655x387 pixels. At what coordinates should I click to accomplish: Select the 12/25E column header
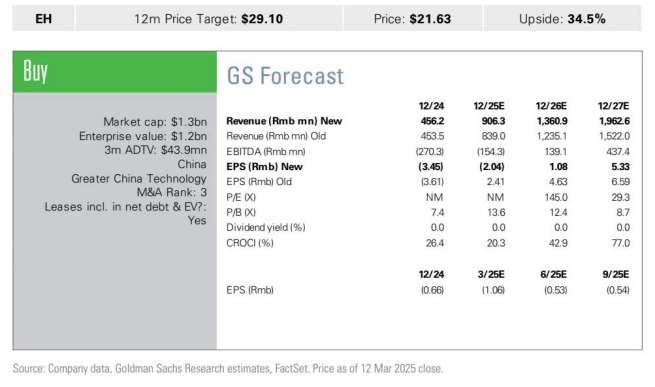point(489,106)
